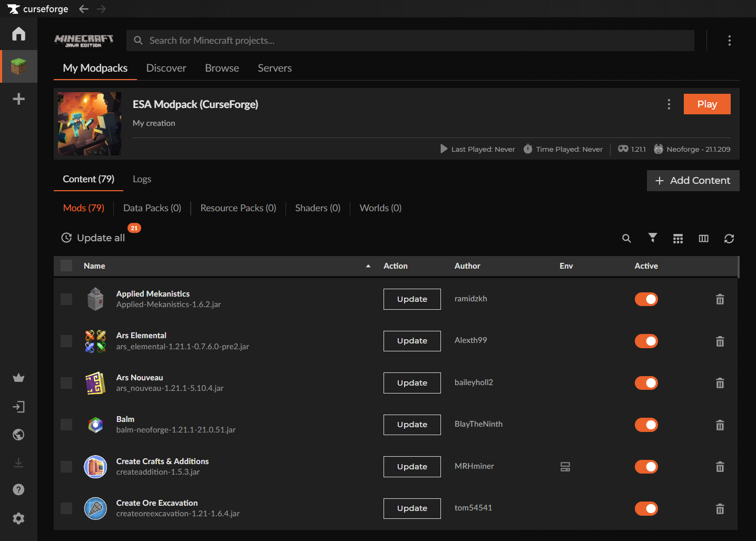Open the crown premium icon in the sidebar
Viewport: 756px width, 541px height.
pos(18,378)
